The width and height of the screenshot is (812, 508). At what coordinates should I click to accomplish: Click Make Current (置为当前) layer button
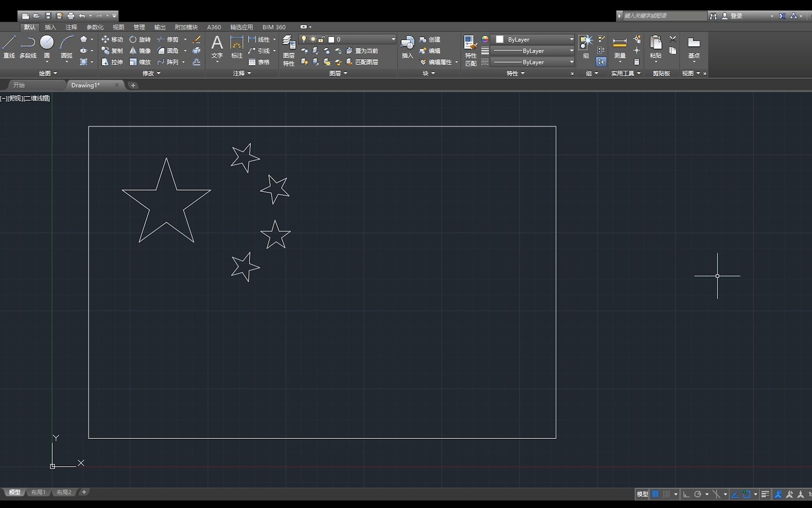[x=362, y=51]
